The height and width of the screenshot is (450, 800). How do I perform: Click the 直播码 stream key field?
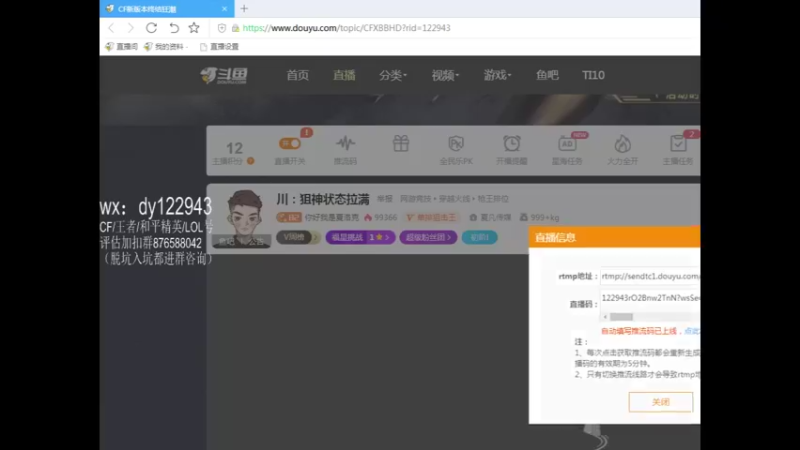tap(650, 298)
